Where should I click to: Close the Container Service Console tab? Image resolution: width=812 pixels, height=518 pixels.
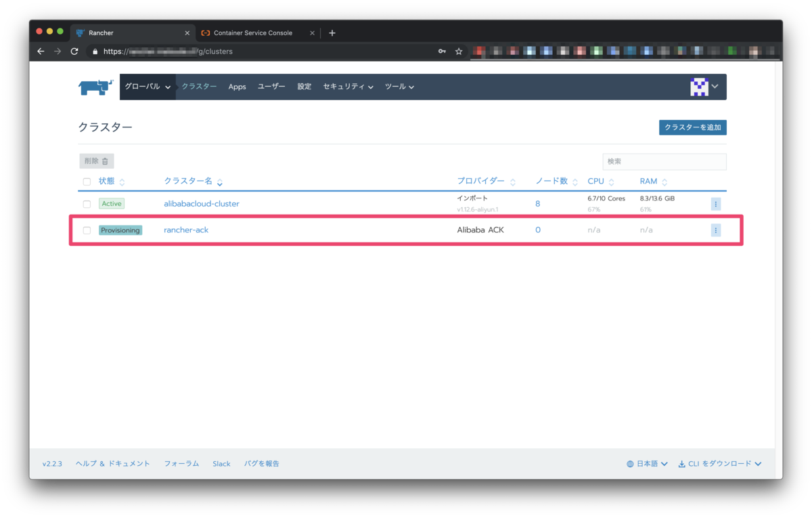tap(312, 33)
